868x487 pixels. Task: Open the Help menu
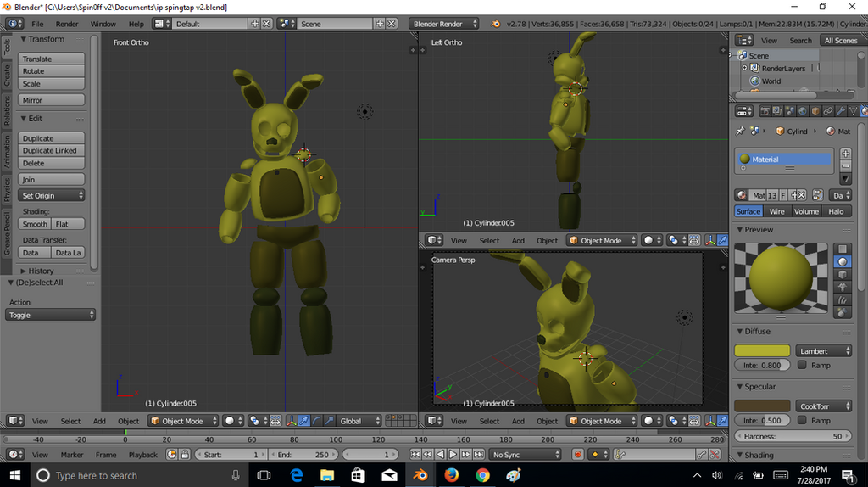pos(136,24)
